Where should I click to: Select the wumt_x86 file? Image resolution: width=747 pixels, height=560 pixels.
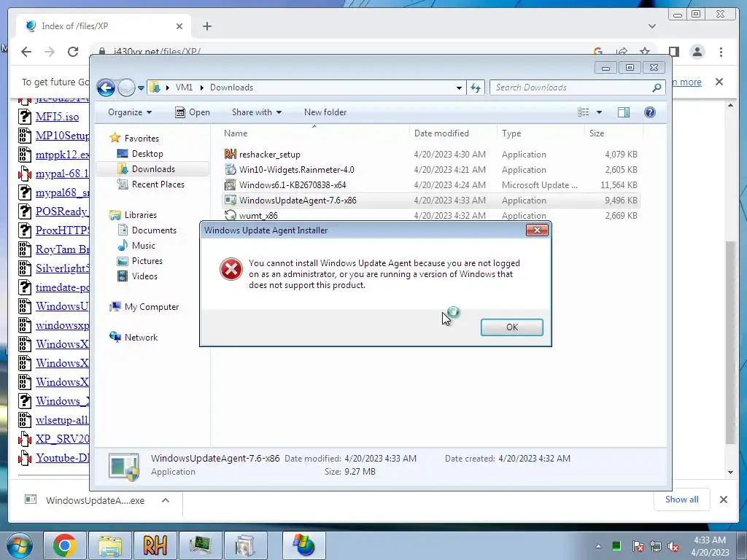click(x=258, y=216)
